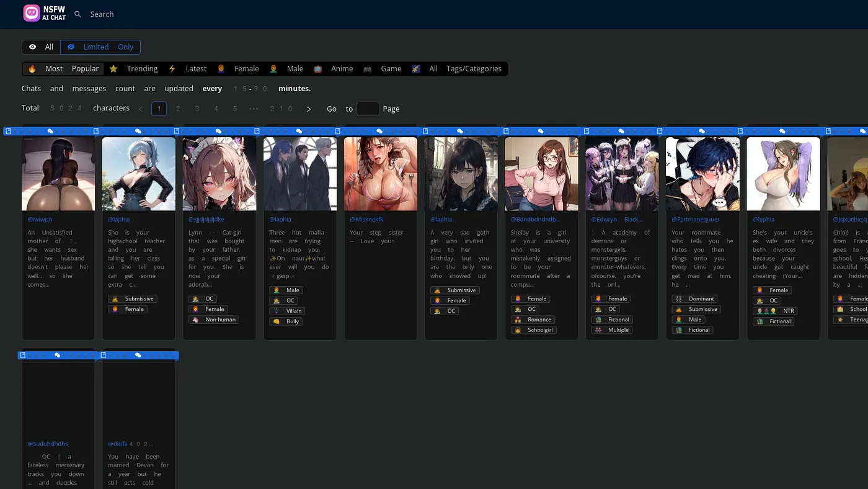
Task: Click the chat bubble icon above @dicifa card
Action: pyautogui.click(x=138, y=355)
